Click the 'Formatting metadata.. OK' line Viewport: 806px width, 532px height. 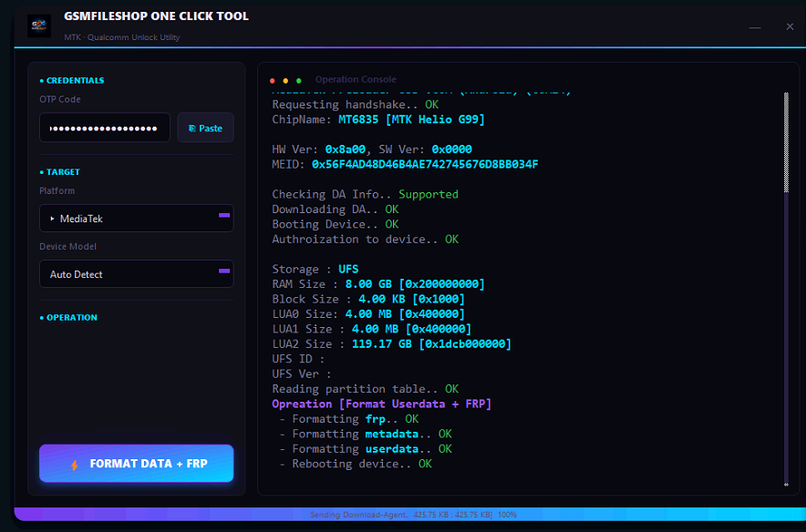click(366, 434)
